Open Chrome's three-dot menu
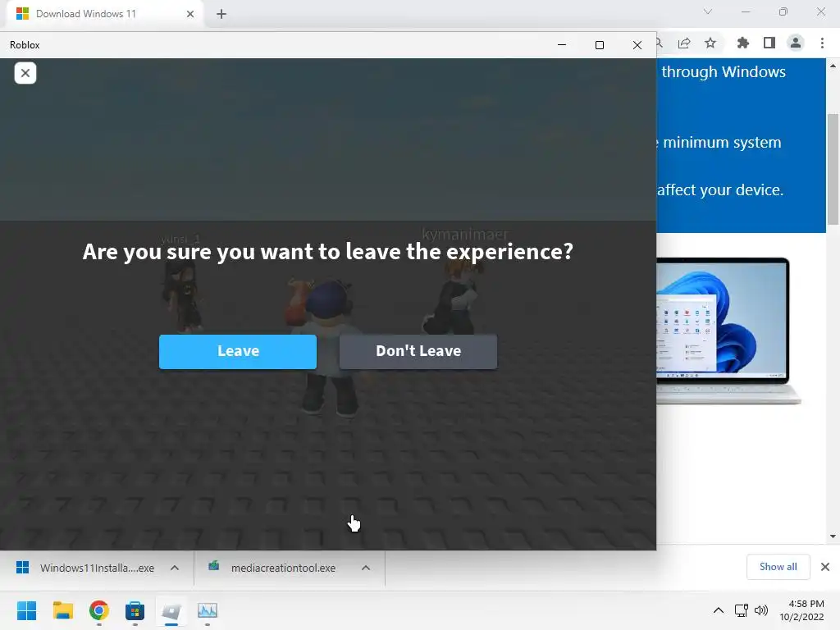This screenshot has height=630, width=840. pos(822,43)
